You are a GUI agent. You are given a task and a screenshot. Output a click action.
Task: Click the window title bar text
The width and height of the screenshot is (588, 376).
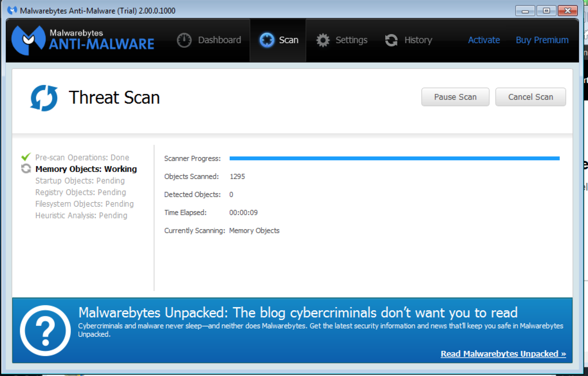(97, 11)
